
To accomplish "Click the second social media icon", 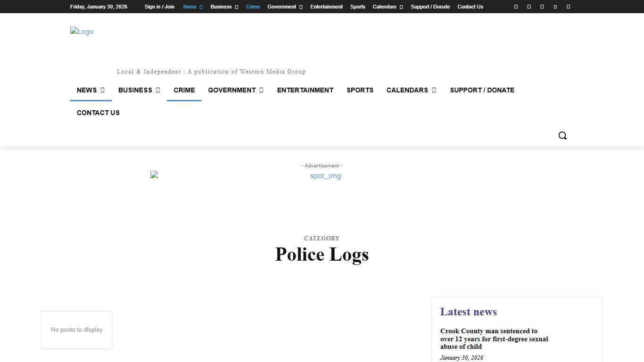I will (x=528, y=7).
